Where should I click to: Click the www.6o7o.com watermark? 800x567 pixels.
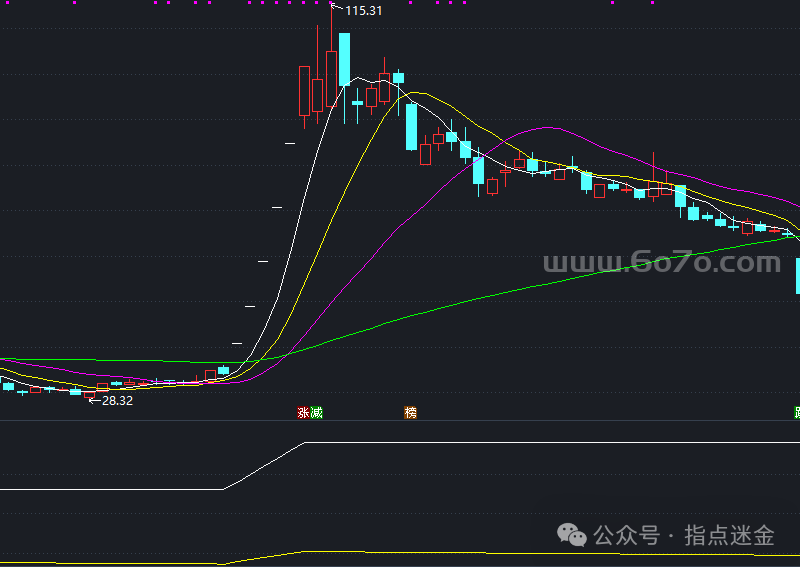pyautogui.click(x=661, y=264)
